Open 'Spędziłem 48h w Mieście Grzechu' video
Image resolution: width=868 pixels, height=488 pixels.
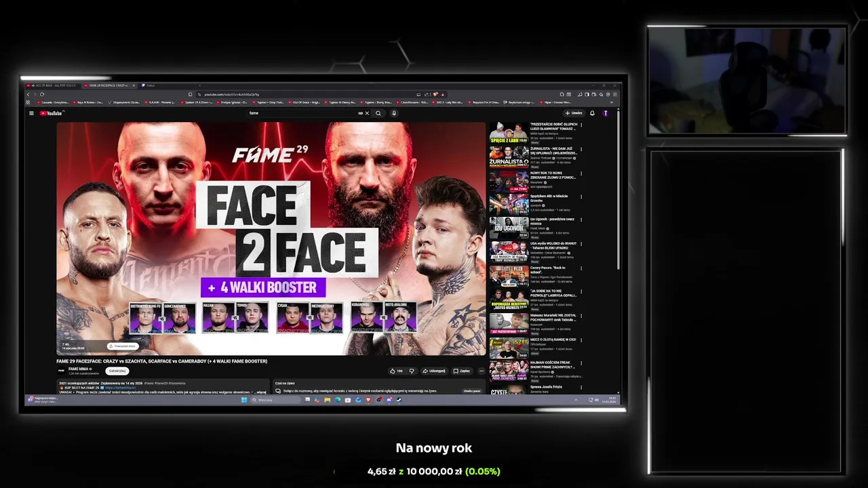tap(509, 204)
